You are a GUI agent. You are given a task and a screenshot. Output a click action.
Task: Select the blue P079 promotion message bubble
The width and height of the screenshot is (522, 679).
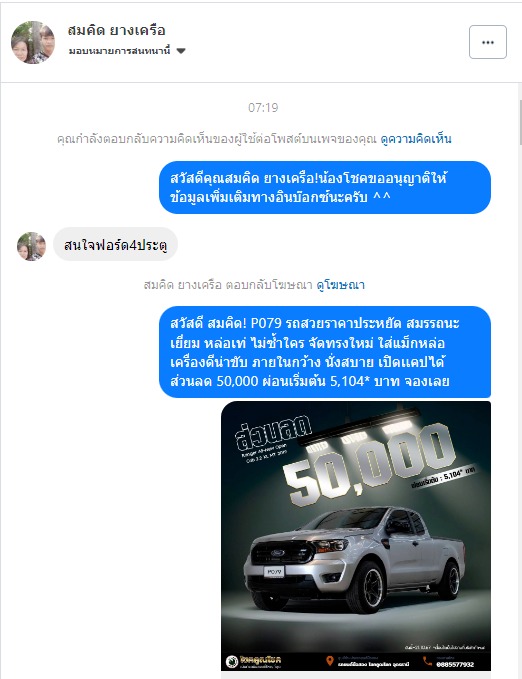325,352
